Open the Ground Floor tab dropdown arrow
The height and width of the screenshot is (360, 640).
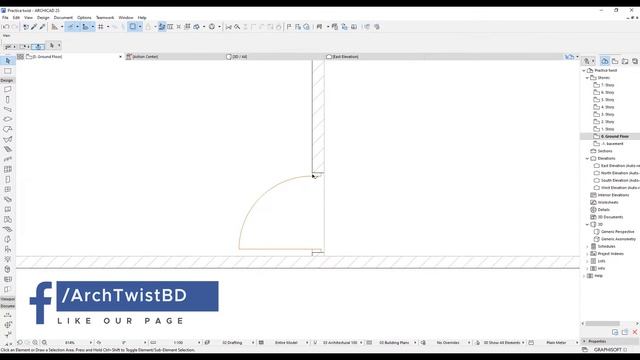tap(120, 57)
